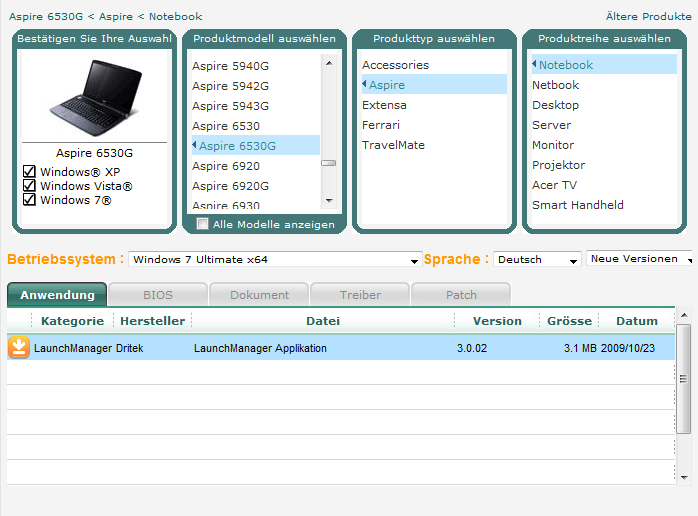The height and width of the screenshot is (516, 698).
Task: Click the 3.1 MB size cell
Action: 580,348
